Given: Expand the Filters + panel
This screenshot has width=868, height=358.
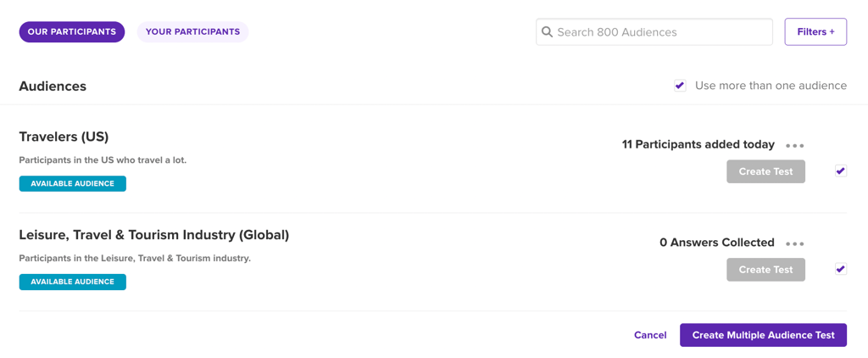Looking at the screenshot, I should tap(815, 32).
